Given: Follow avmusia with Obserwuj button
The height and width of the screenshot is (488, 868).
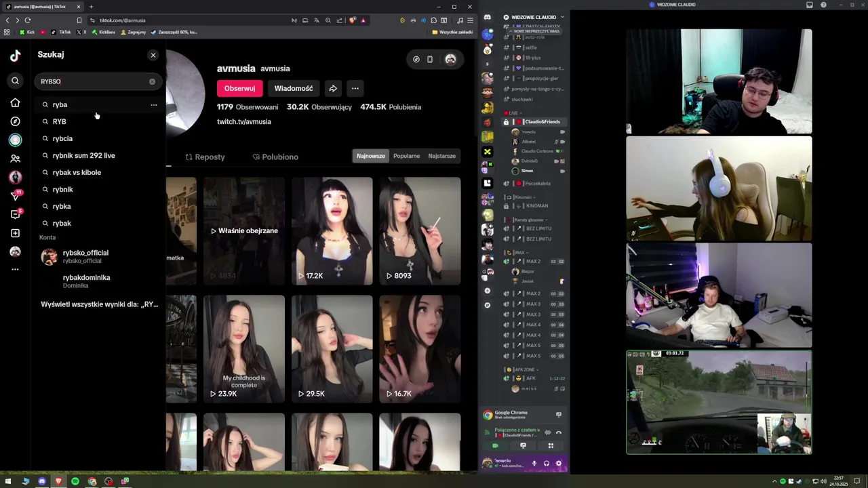Looking at the screenshot, I should point(239,88).
